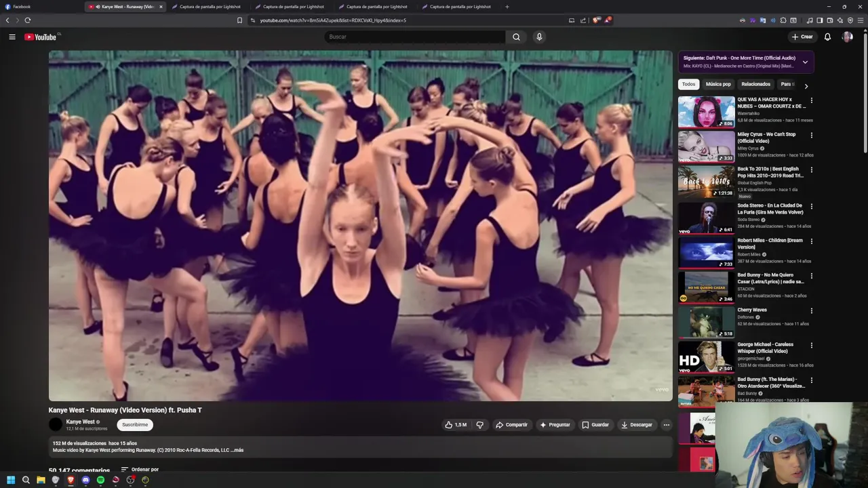Open the Brave browser main menu
Screen dimensions: 868x488
(861, 20)
